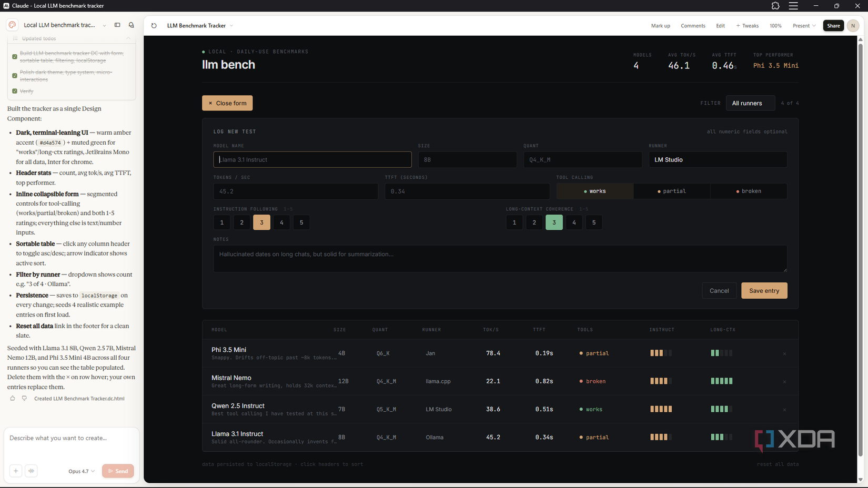Click the Tokens / sec input field

coord(296,191)
